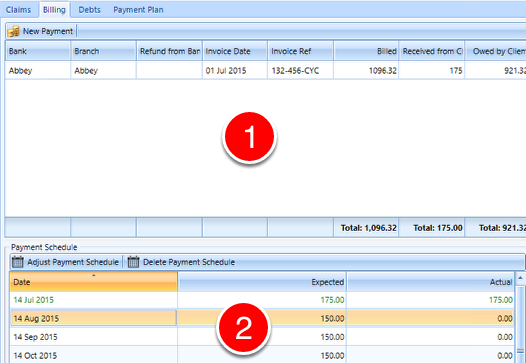Select the Billing tab
Viewport: 526px width, 363px height.
54,10
